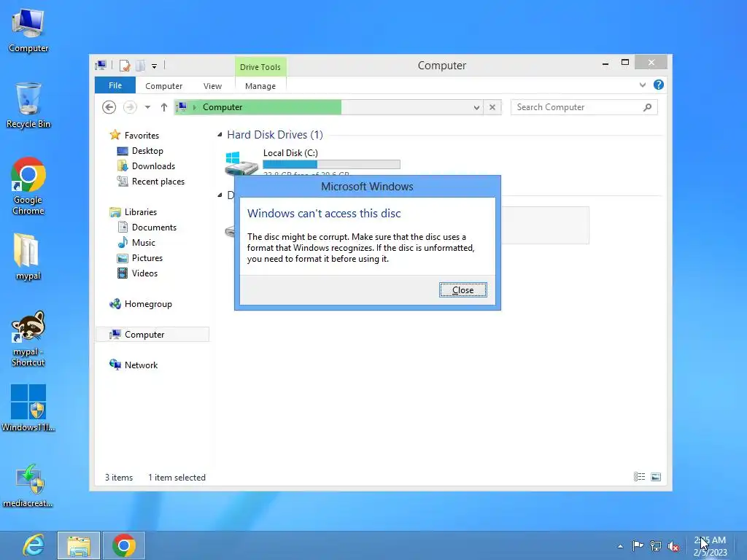The width and height of the screenshot is (747, 560).
Task: Stop loading with the address bar X button
Action: click(x=492, y=108)
